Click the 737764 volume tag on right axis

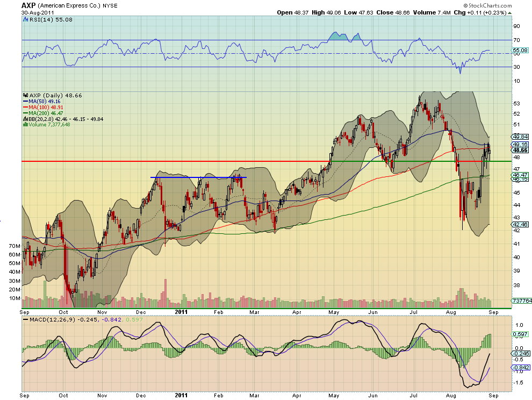(x=522, y=301)
